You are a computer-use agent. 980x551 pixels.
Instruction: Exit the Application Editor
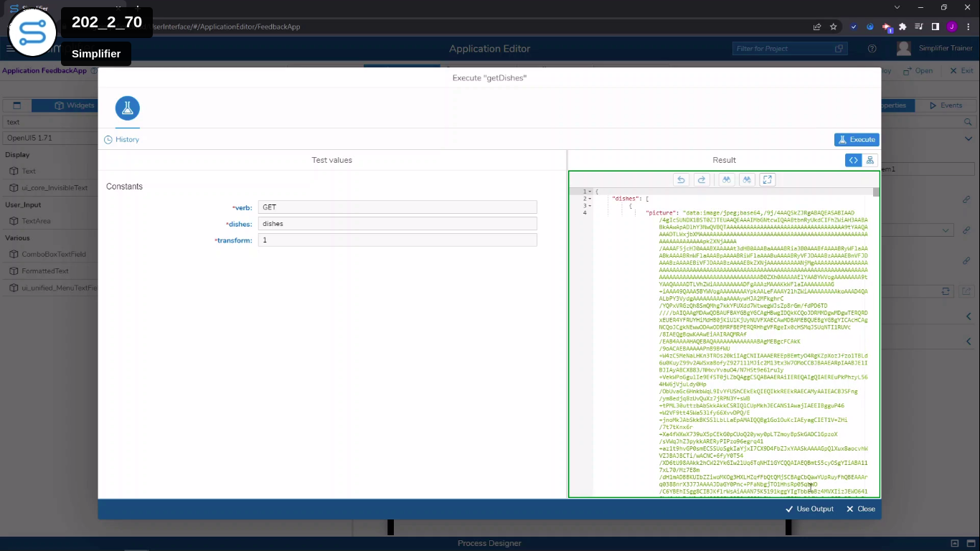pyautogui.click(x=961, y=71)
